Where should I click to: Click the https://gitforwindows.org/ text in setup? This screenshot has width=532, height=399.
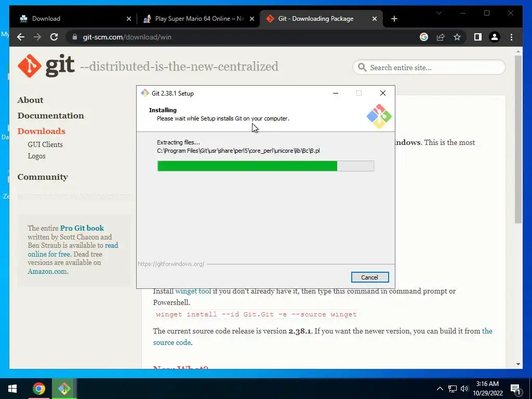[x=171, y=264]
